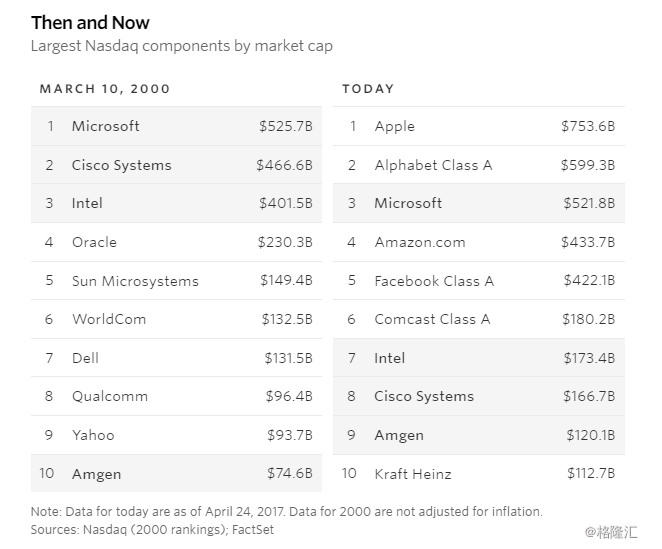The height and width of the screenshot is (549, 662).
Task: Select Oracle in the 2000 ranking
Action: (94, 242)
